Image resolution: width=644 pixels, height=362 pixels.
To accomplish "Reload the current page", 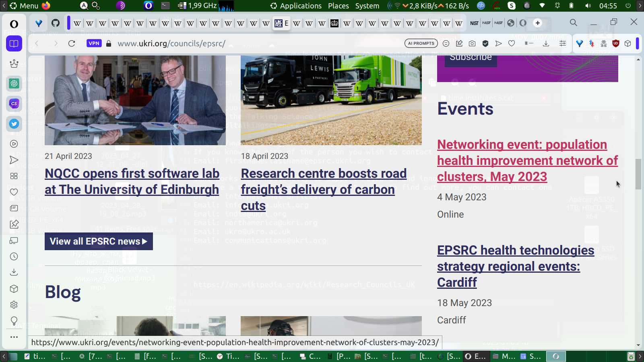I will pos(72,43).
